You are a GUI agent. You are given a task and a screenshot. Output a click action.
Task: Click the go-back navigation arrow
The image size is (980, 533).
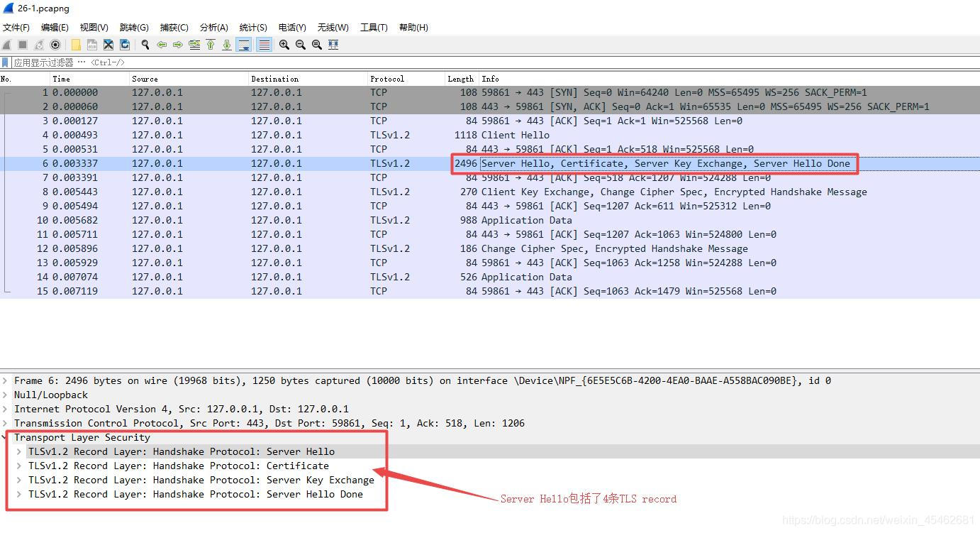pos(162,44)
